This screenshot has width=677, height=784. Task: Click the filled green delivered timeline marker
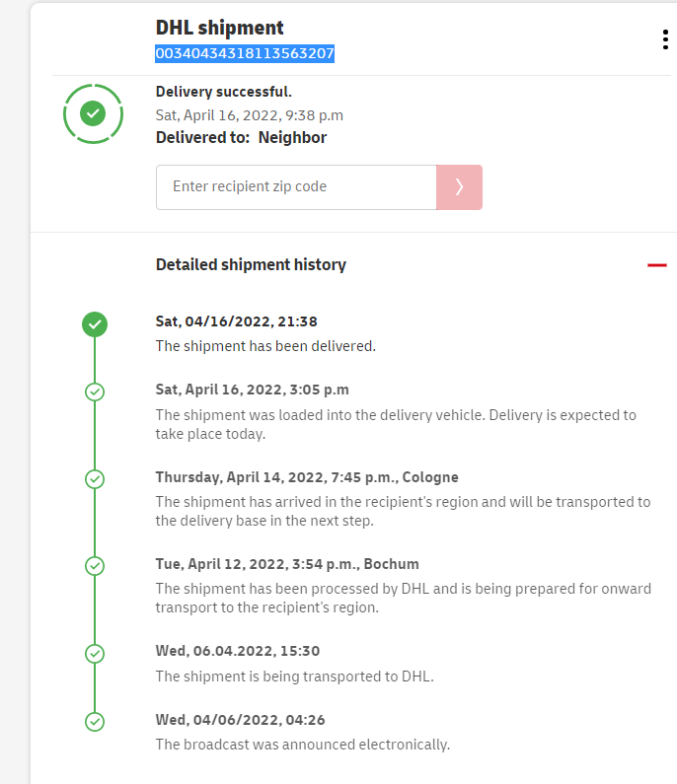tap(95, 323)
